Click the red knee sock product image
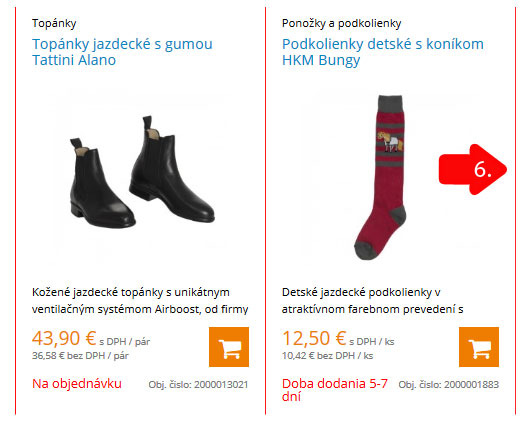Screen dimensions: 530x425 pyautogui.click(x=381, y=177)
